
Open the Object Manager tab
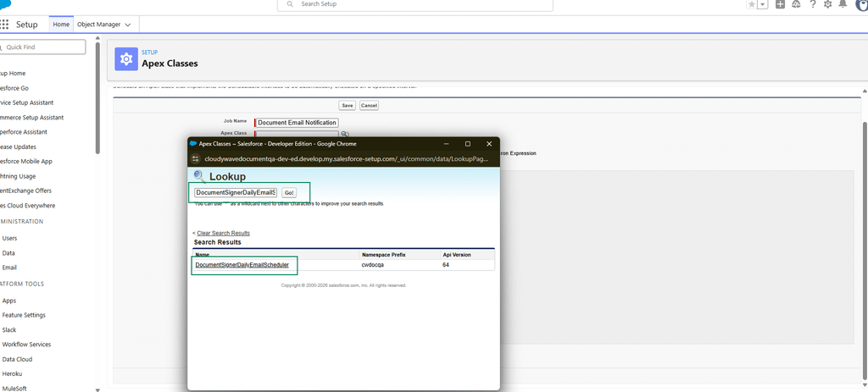tap(99, 25)
